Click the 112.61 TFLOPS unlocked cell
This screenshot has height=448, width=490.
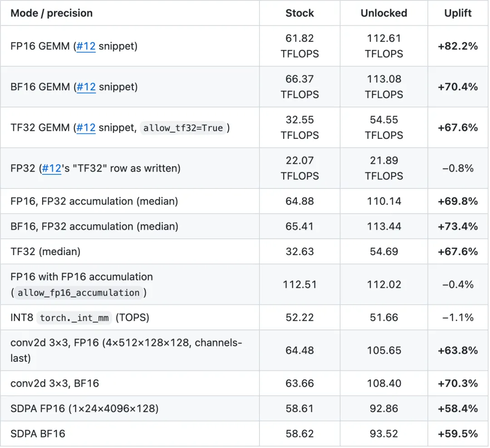(384, 46)
